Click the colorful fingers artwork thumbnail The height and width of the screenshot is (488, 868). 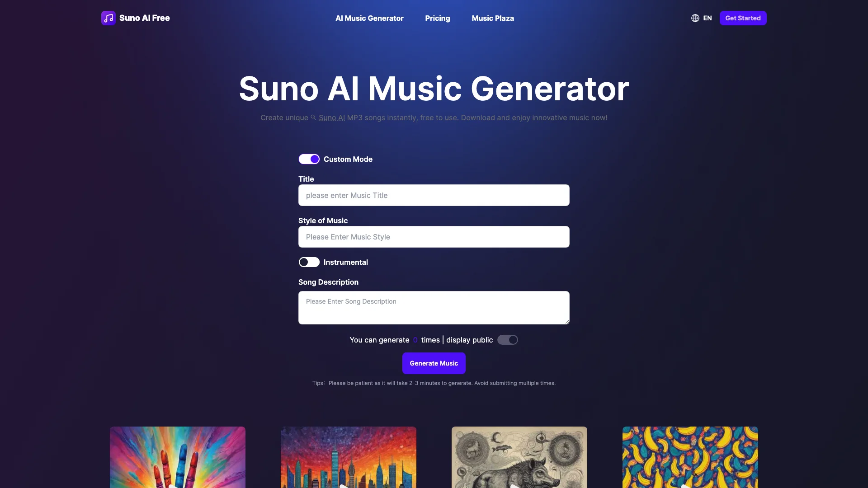coord(177,457)
